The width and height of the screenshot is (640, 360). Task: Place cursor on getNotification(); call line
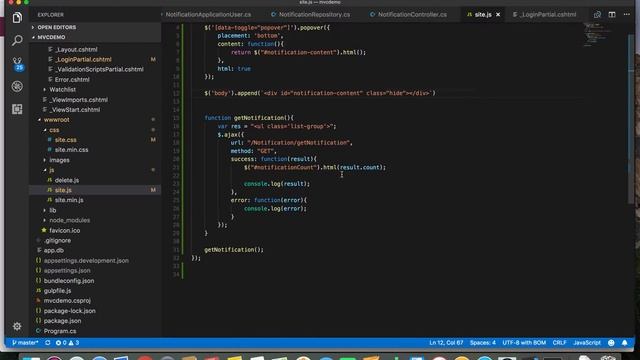pos(234,250)
